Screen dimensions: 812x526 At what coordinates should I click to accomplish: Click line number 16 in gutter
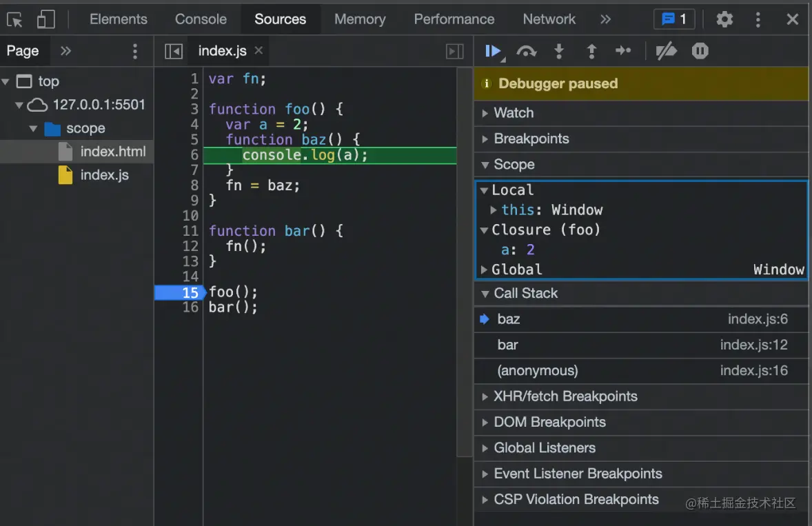point(190,307)
